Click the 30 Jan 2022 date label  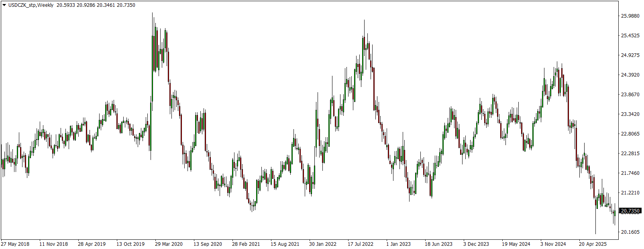323,244
